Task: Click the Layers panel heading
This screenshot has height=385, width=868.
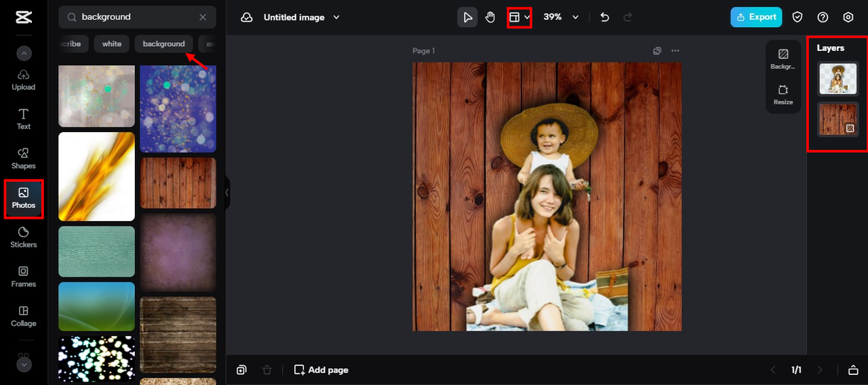Action: pos(831,48)
